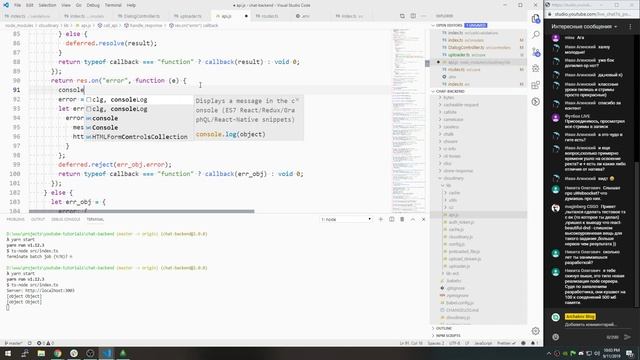The width and height of the screenshot is (640, 360).
Task: Open Selection menu
Action: point(47,5)
